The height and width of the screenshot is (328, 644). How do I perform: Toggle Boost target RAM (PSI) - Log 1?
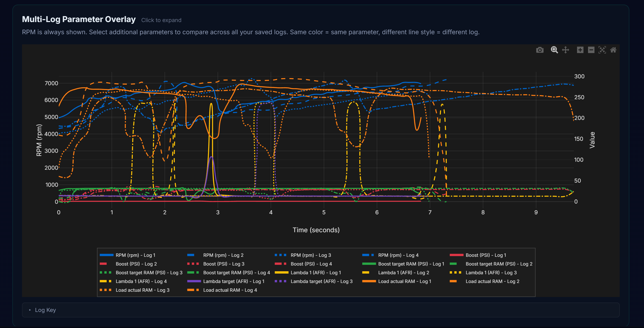click(x=403, y=264)
